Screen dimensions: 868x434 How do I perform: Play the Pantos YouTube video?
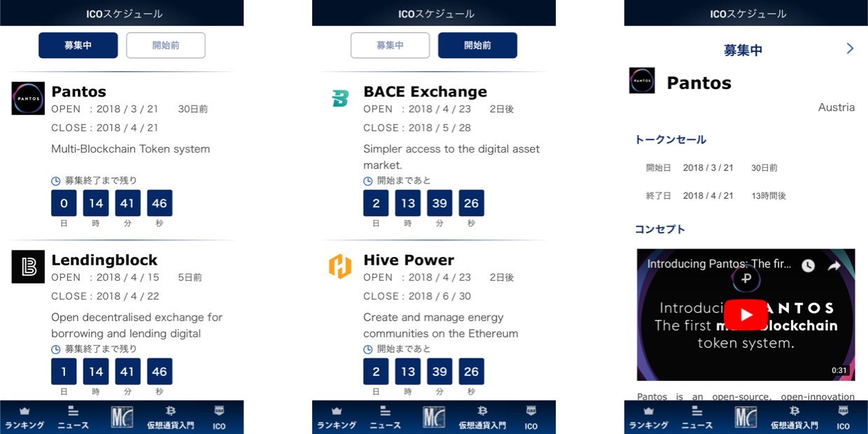click(746, 315)
